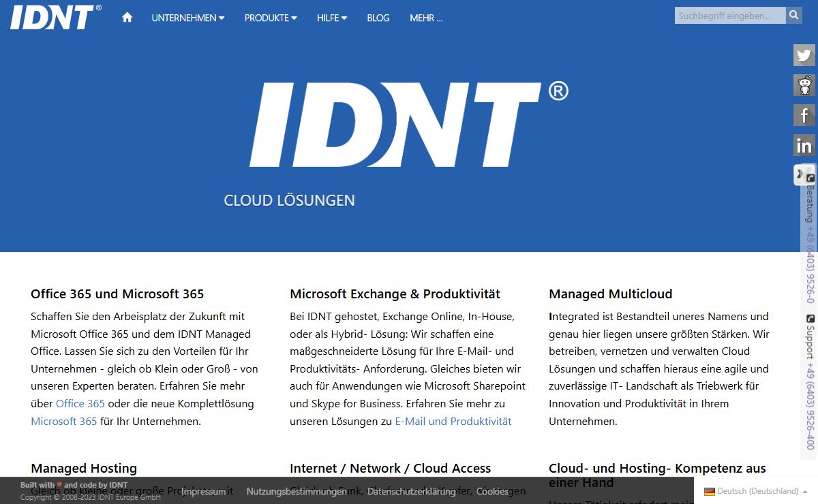Open the MEHR ... menu item
This screenshot has height=504, width=818.
pos(426,18)
